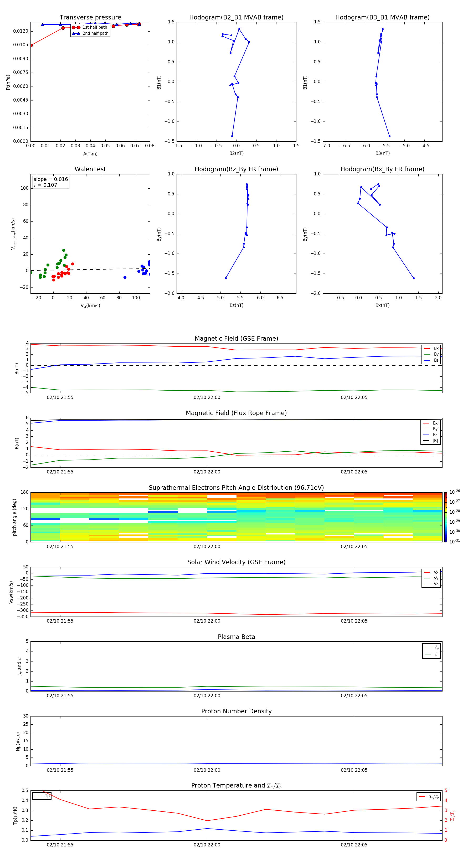Click the "slope = 0.016" annotation
The width and height of the screenshot is (473, 868).
click(51, 179)
